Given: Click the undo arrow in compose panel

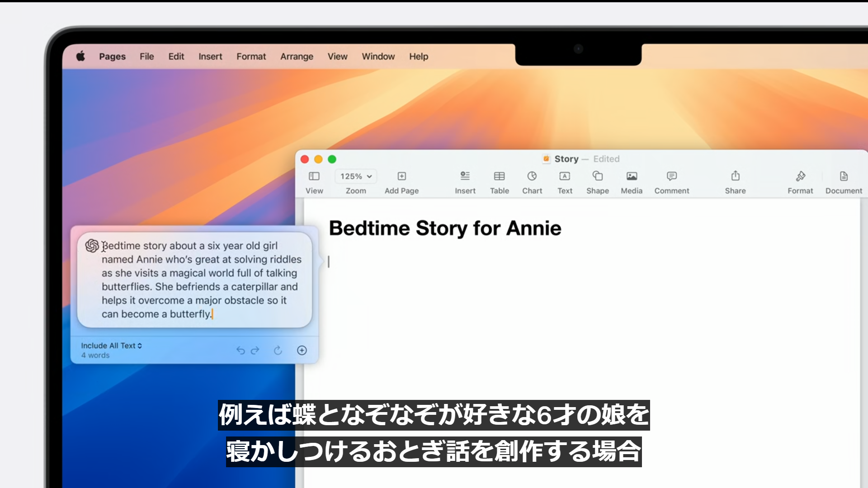Looking at the screenshot, I should [241, 350].
